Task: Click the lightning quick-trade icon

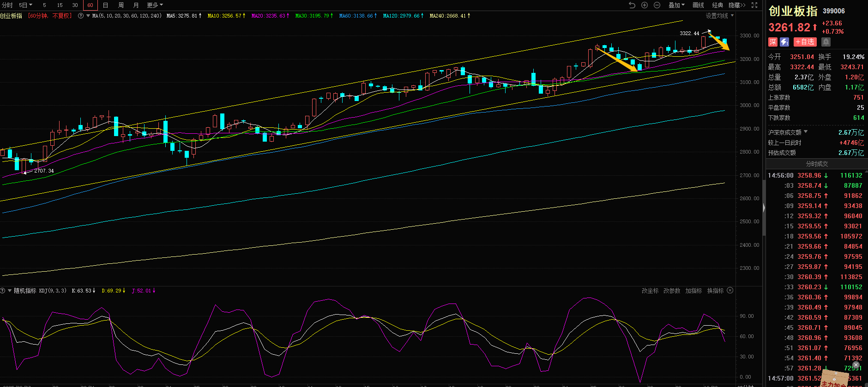Action: click(x=784, y=42)
